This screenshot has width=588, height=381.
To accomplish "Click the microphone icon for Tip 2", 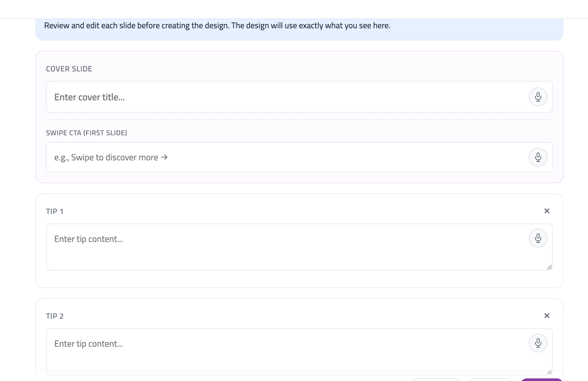I will [538, 342].
